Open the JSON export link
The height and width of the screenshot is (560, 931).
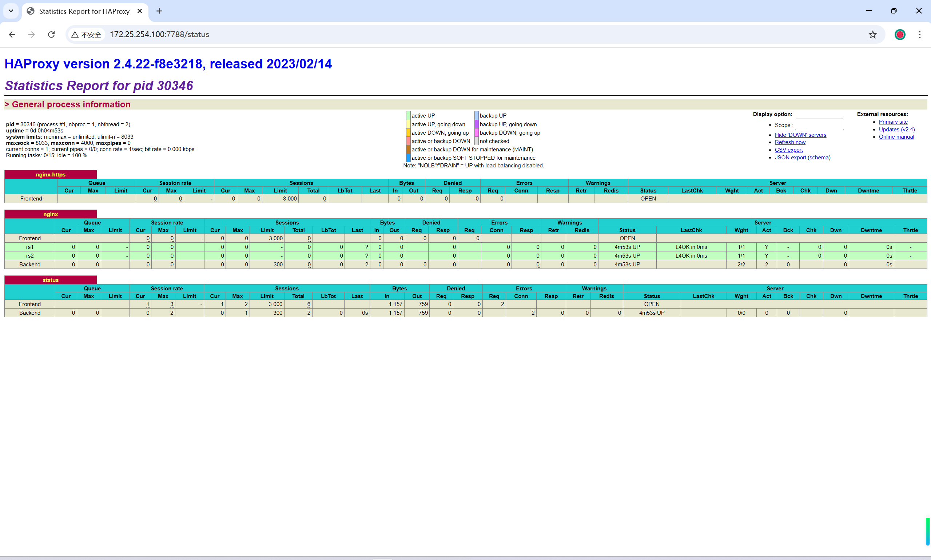tap(790, 157)
